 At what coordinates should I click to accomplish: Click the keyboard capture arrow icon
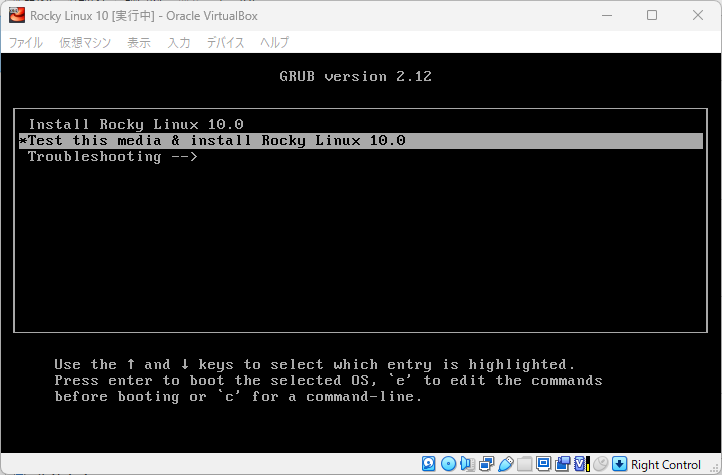(619, 464)
